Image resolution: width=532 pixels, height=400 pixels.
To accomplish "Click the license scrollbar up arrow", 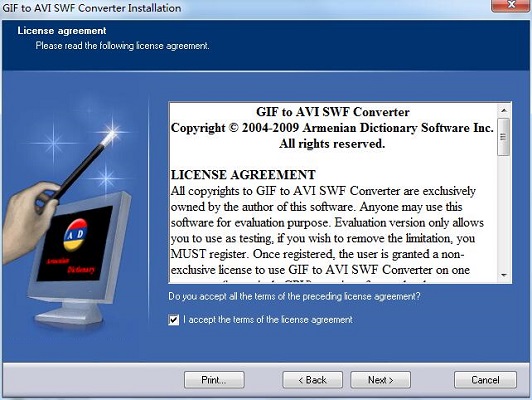I will pos(504,110).
